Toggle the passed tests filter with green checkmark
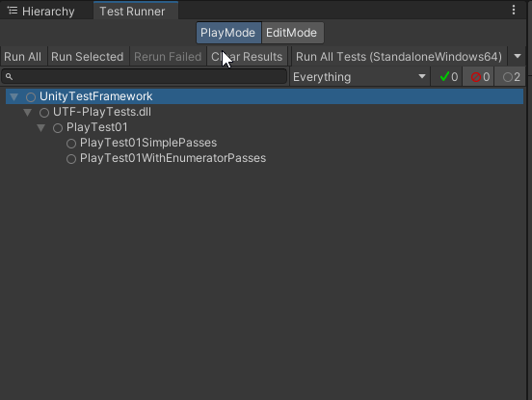532x400 pixels. click(447, 77)
